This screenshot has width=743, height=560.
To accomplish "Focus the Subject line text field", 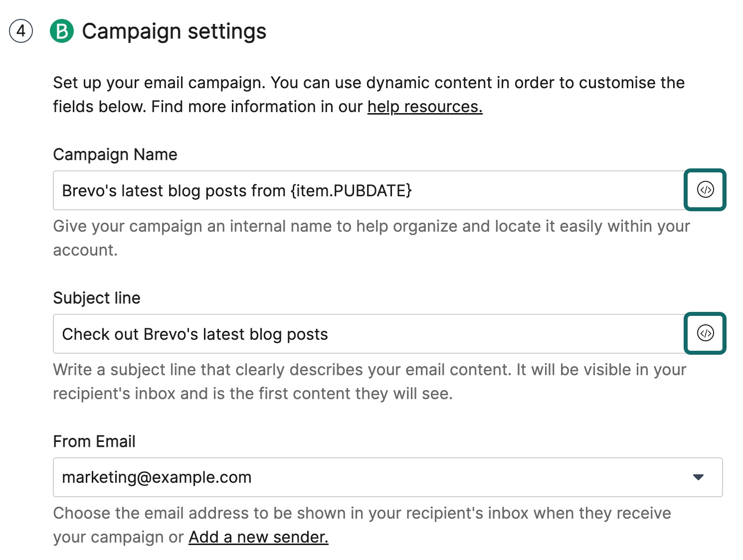I will point(499,334).
